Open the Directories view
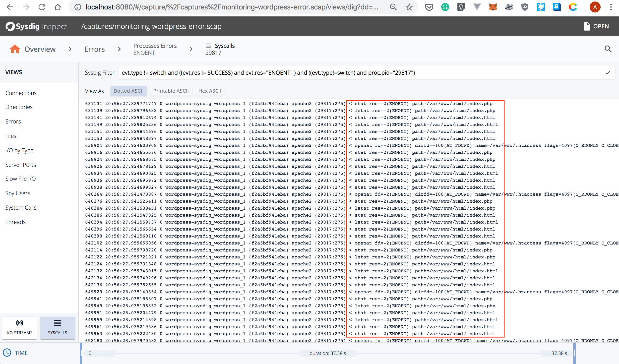 (19, 107)
